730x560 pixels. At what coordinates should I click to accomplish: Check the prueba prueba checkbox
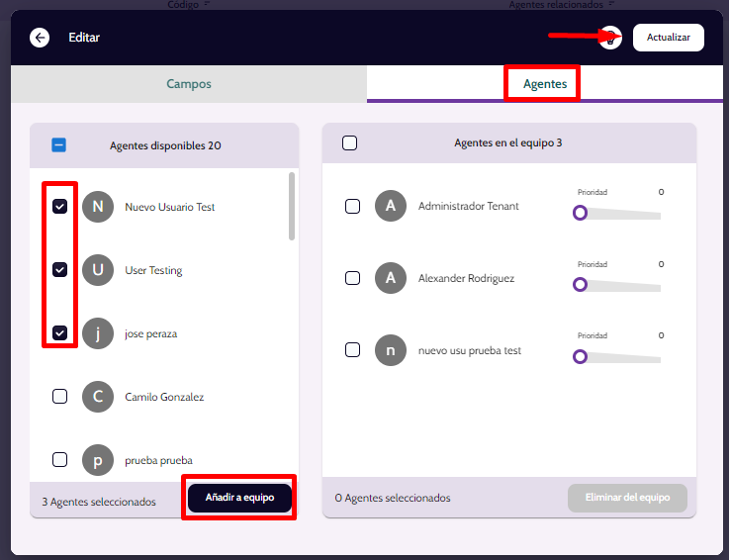pos(60,460)
